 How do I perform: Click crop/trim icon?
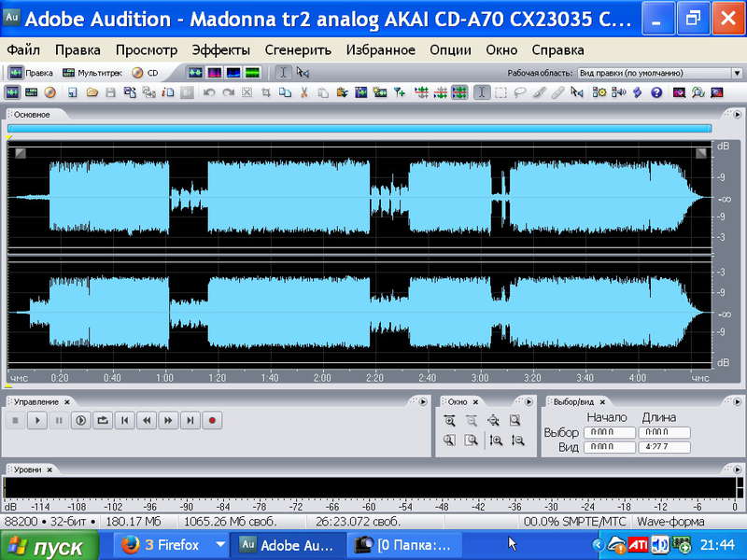point(266,92)
